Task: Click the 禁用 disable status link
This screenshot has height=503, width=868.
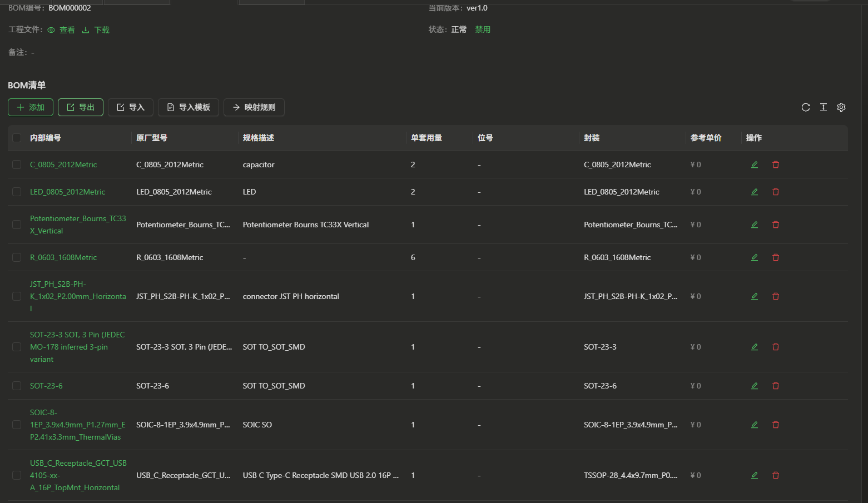Action: pos(482,29)
